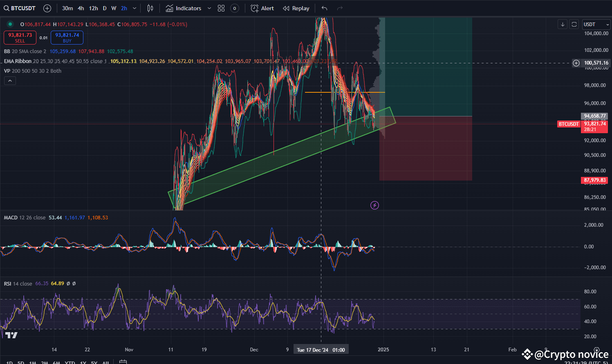Open the indicator templates grid icon
Screen dimensions: 612x364
tap(221, 8)
